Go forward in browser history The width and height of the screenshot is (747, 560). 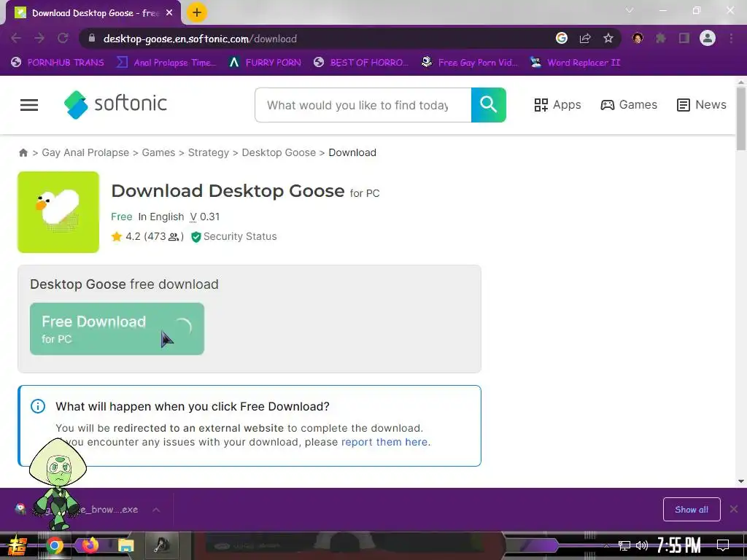39,39
